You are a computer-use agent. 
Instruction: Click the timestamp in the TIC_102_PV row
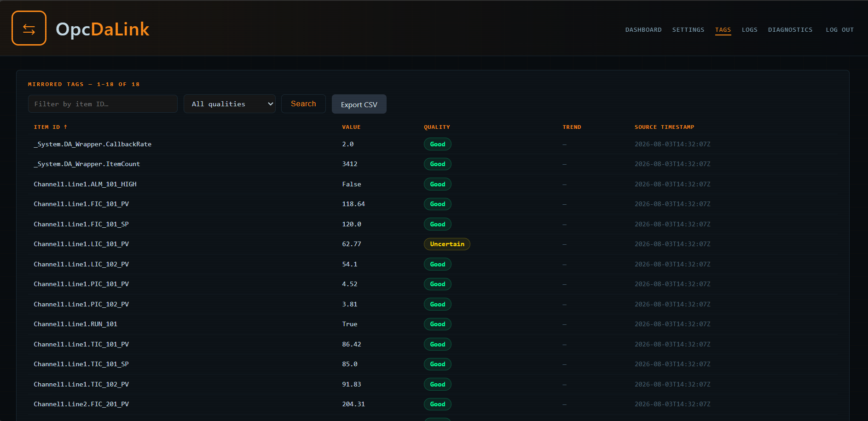672,384
